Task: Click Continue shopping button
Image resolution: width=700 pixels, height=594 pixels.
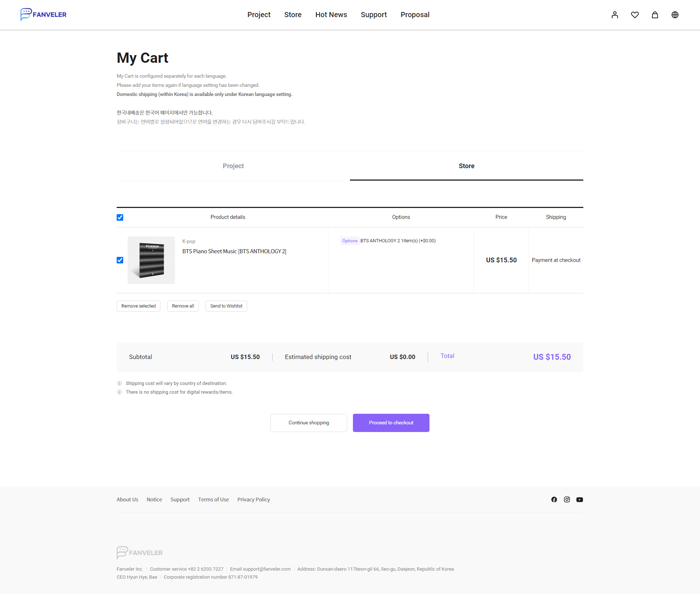Action: tap(309, 423)
